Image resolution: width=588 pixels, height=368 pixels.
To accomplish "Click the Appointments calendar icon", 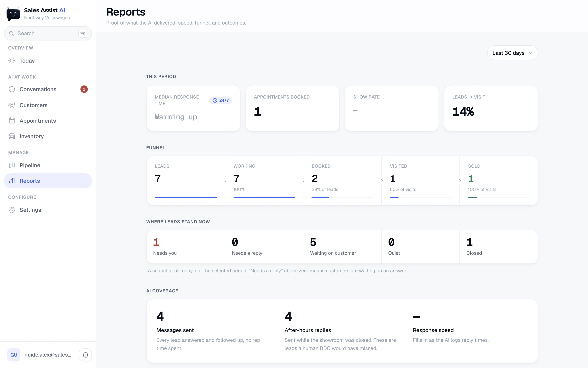I will (12, 121).
